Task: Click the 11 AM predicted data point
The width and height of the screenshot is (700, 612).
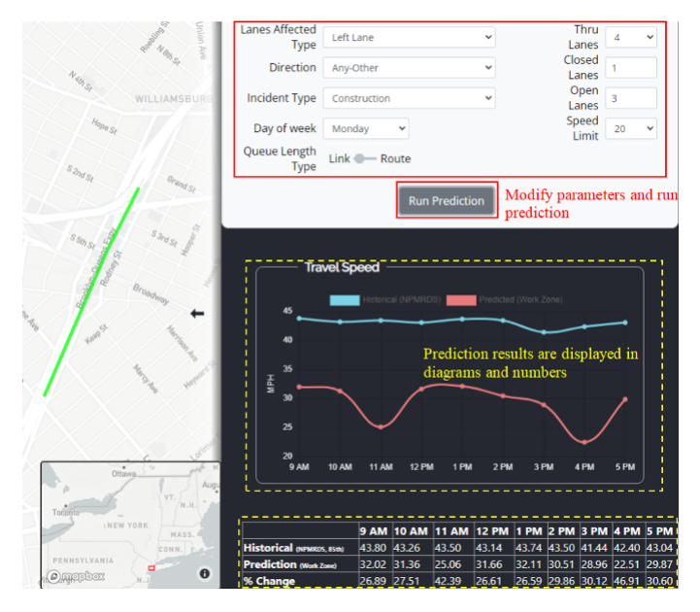Action: click(x=381, y=426)
